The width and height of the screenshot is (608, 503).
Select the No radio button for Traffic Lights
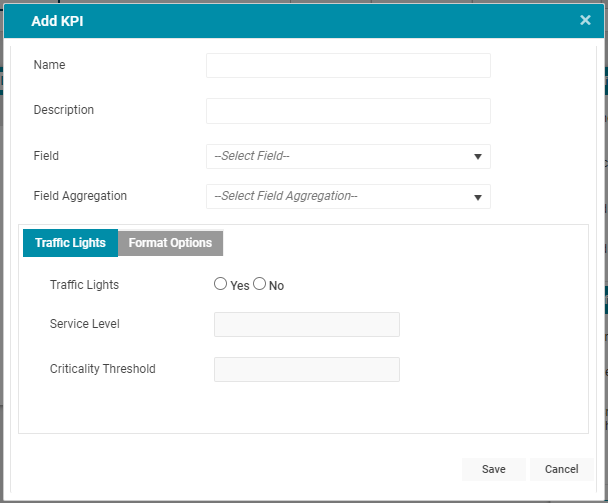tap(259, 284)
